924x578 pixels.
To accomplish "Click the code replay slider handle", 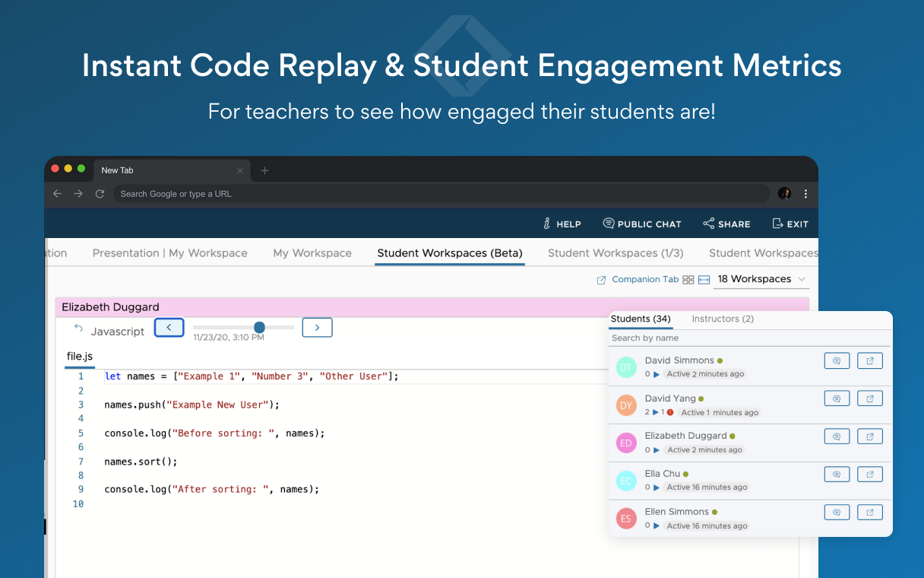I will pos(259,327).
